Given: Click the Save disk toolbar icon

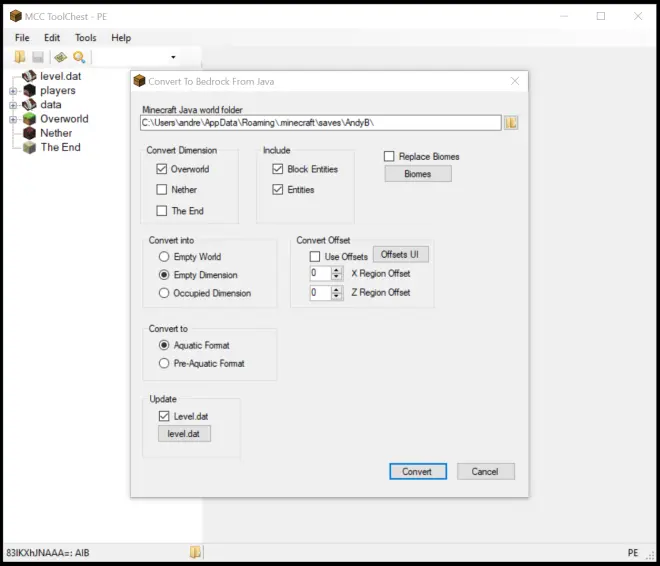Looking at the screenshot, I should click(38, 57).
